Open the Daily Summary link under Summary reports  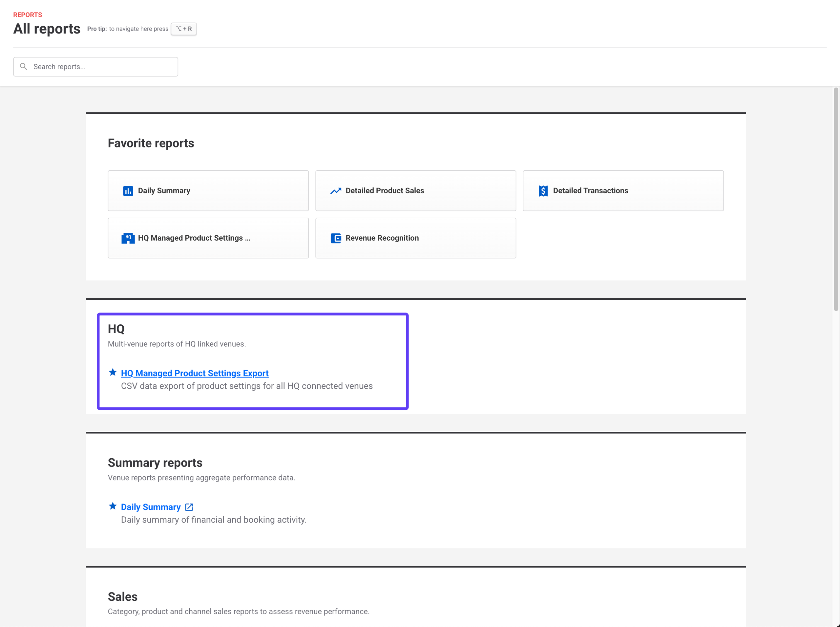(x=151, y=507)
